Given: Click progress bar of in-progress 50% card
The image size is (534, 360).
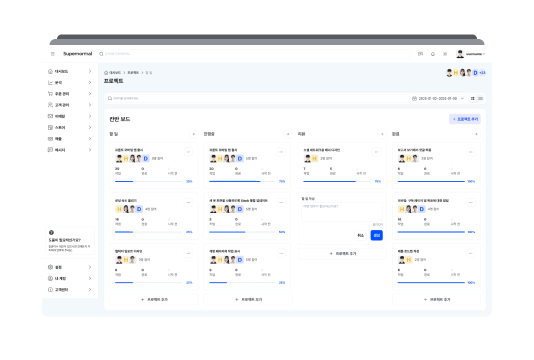Looking at the screenshot, I should tap(242, 232).
